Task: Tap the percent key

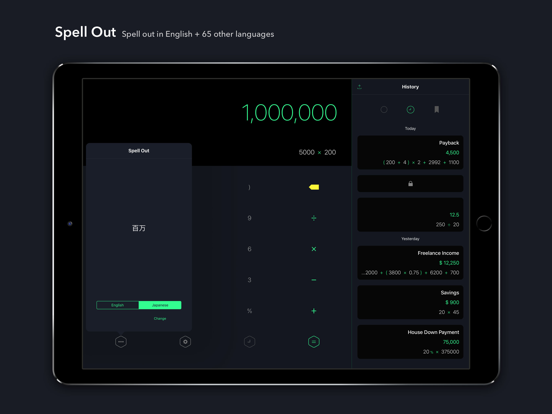Action: [x=249, y=310]
